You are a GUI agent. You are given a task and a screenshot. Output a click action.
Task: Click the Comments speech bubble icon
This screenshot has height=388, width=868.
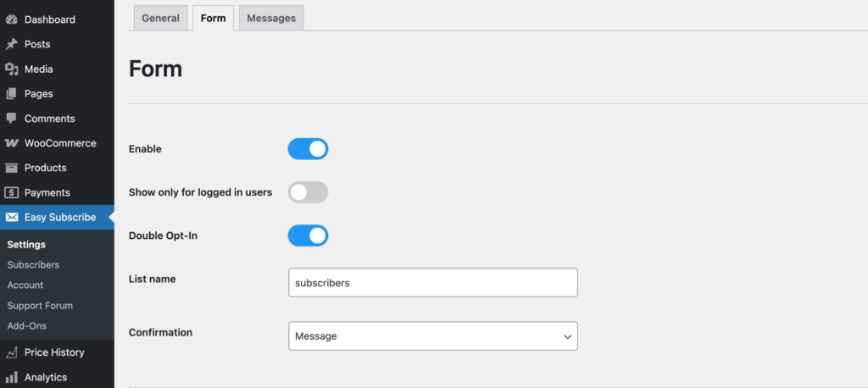coord(12,119)
